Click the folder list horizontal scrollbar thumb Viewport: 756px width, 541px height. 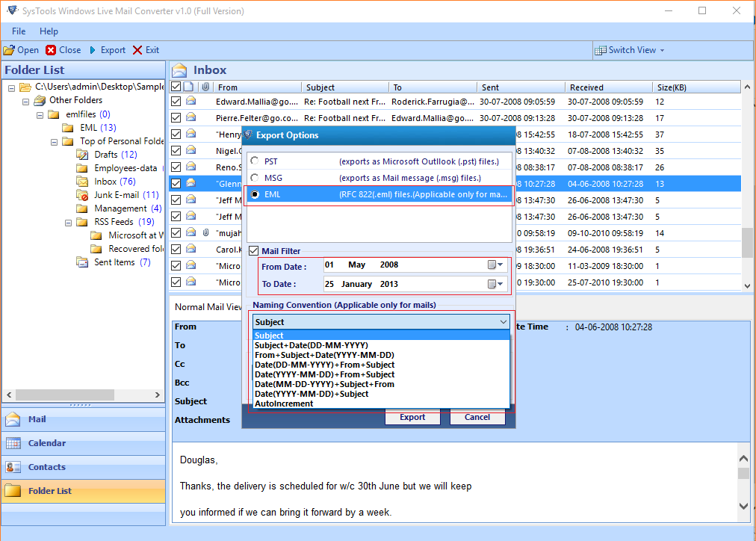65,395
